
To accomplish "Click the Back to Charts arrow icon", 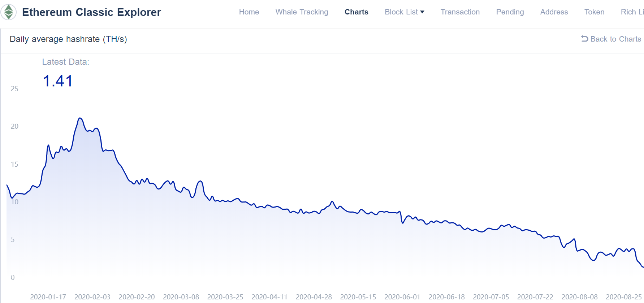I will point(584,39).
